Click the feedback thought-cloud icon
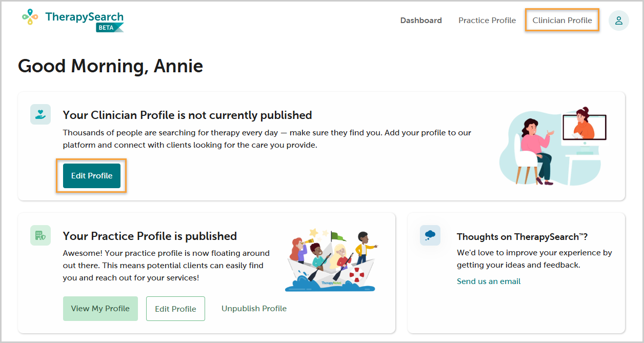The width and height of the screenshot is (644, 343). (430, 235)
